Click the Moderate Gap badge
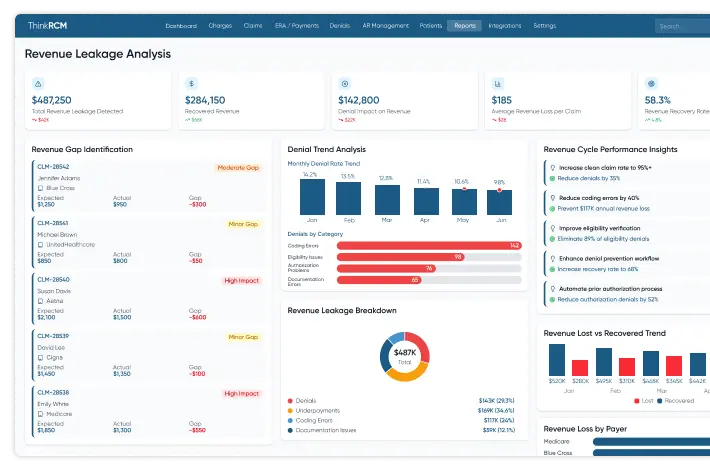Screen dimensions: 710x470 238,168
